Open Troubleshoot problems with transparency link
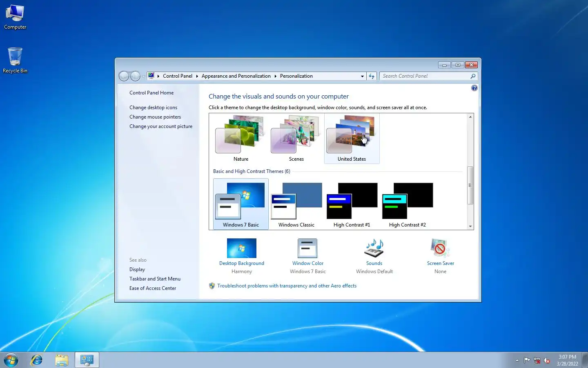Viewport: 588px width, 368px height. coord(287,286)
